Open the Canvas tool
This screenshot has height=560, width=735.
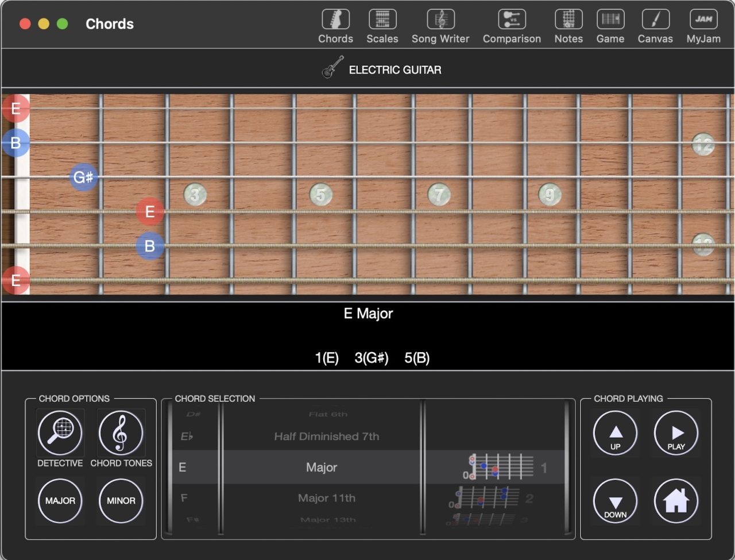click(x=655, y=26)
